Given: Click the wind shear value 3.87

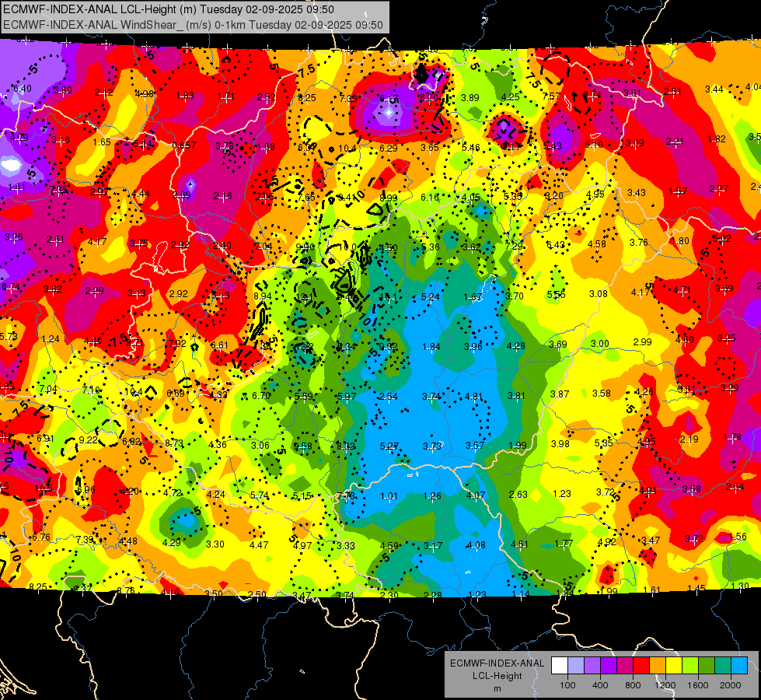Looking at the screenshot, I should pos(560,394).
